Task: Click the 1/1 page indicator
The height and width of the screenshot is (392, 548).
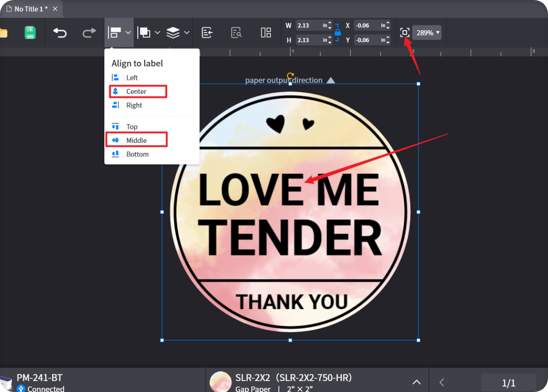Action: [509, 382]
